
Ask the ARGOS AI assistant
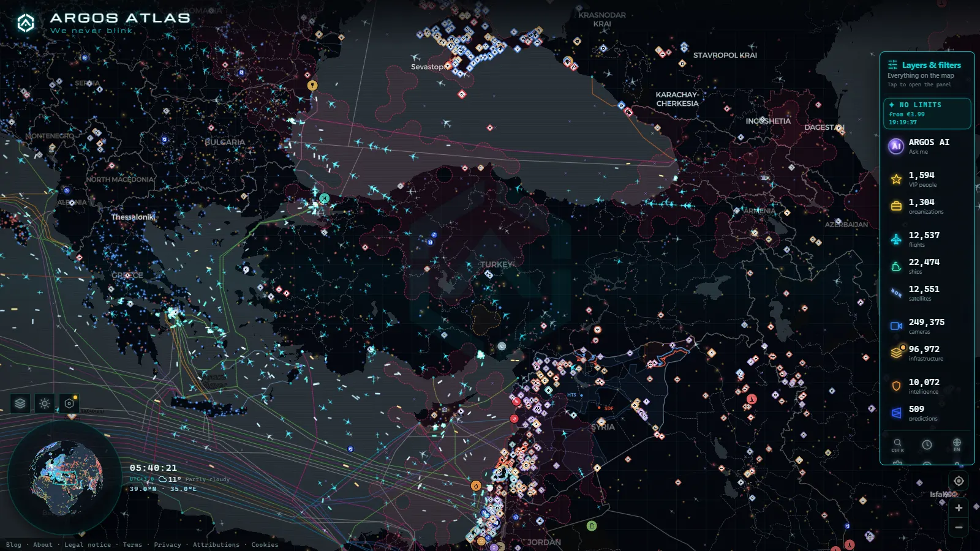(x=927, y=146)
